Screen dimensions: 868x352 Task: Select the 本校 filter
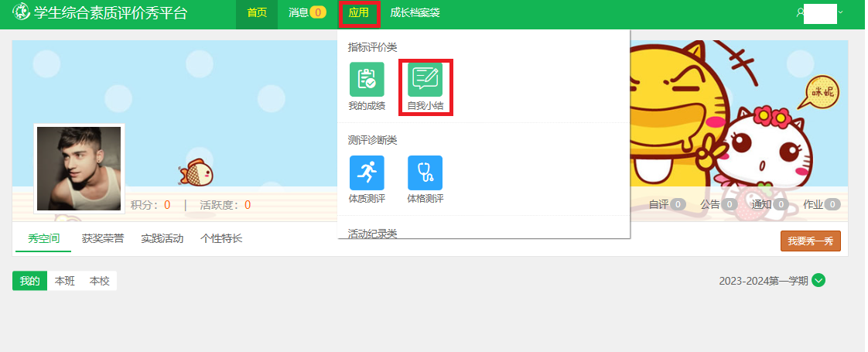pyautogui.click(x=100, y=281)
